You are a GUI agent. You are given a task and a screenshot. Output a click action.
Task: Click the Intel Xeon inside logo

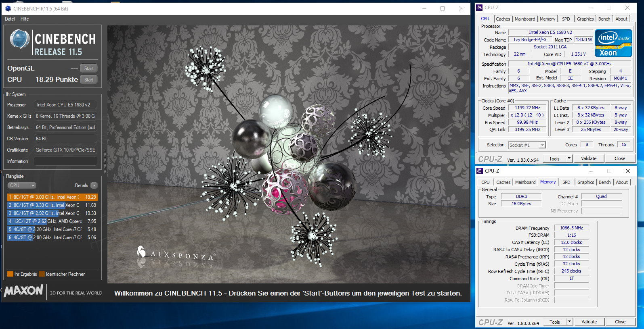613,43
